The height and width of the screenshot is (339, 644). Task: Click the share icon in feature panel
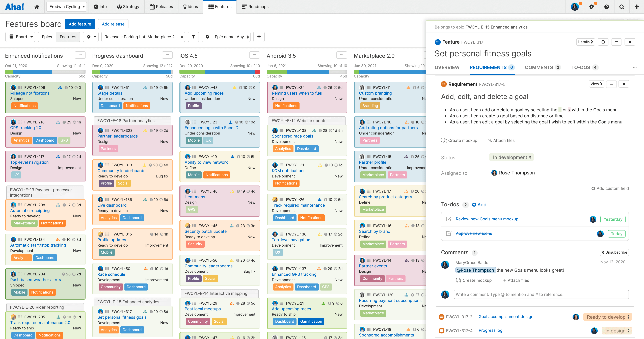pos(603,42)
